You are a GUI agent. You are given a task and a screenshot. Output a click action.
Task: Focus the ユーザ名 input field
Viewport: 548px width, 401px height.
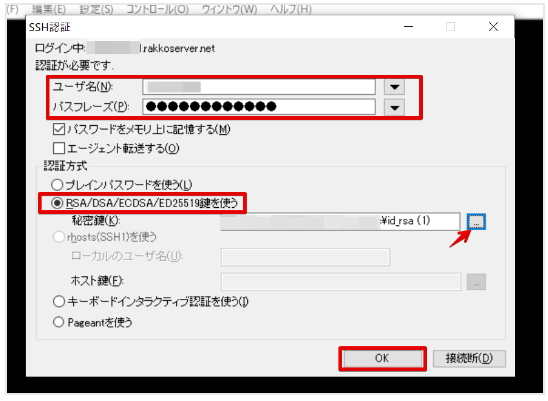[259, 87]
